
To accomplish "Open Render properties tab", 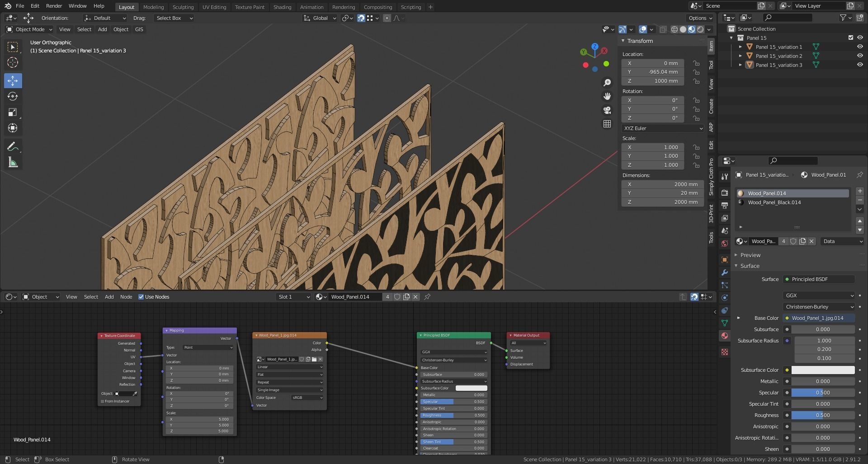I will click(x=725, y=192).
